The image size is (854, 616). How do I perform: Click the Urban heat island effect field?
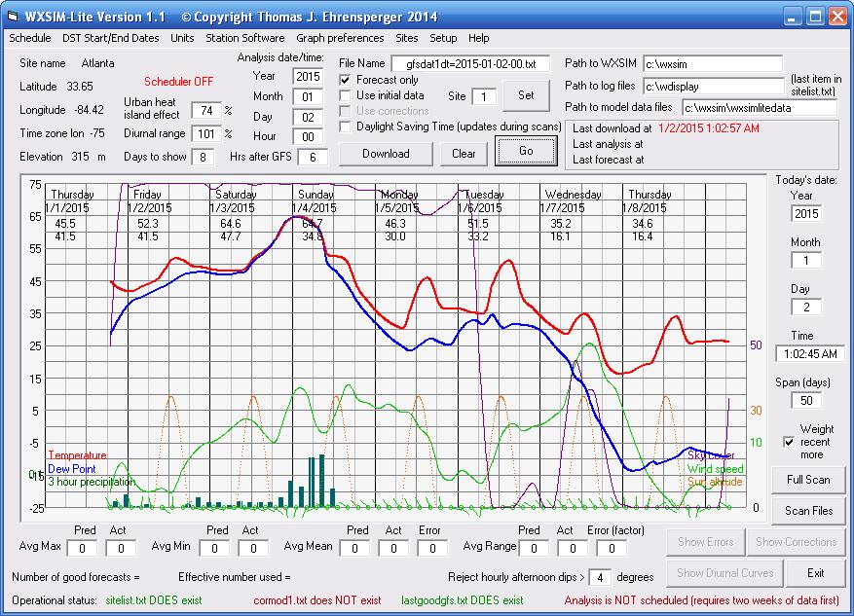205,111
